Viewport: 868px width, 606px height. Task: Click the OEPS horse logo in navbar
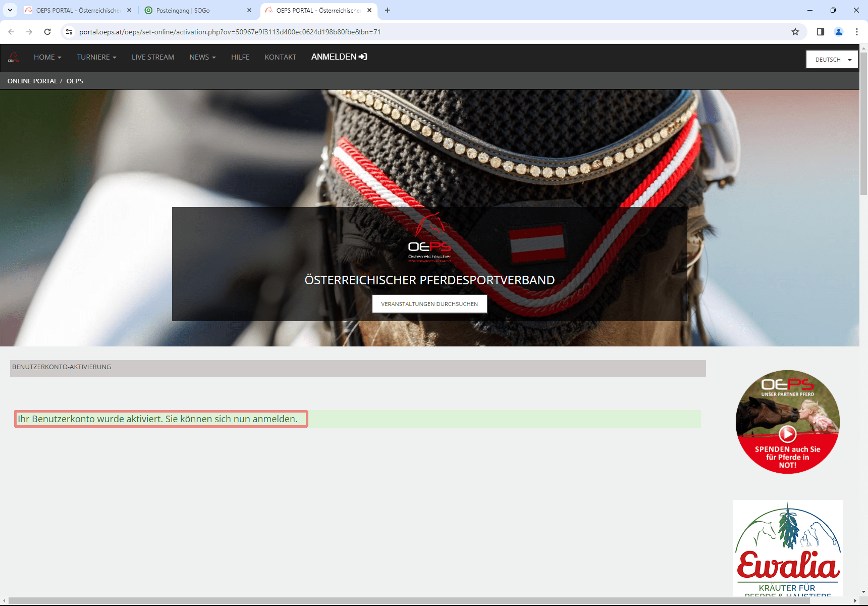(14, 58)
